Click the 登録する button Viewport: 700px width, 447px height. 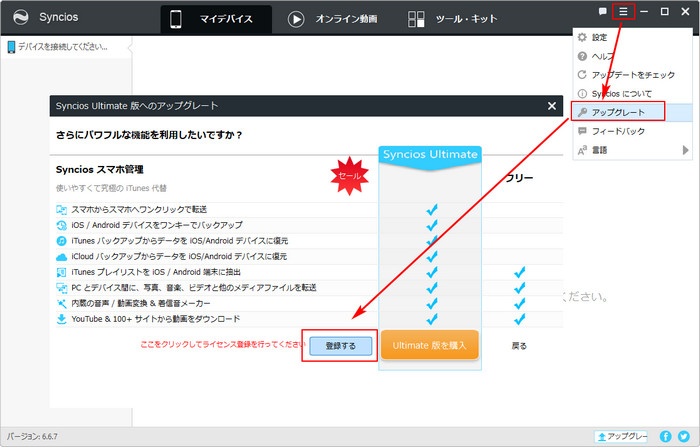click(x=341, y=346)
